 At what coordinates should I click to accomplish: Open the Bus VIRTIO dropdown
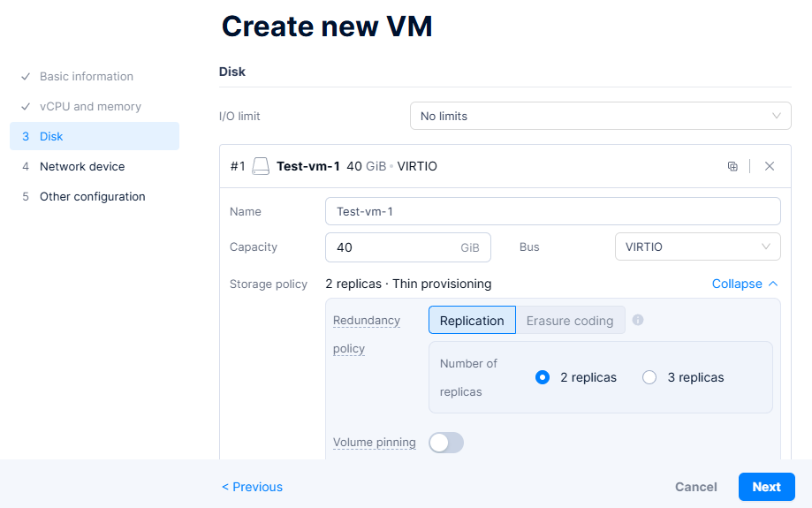[697, 247]
